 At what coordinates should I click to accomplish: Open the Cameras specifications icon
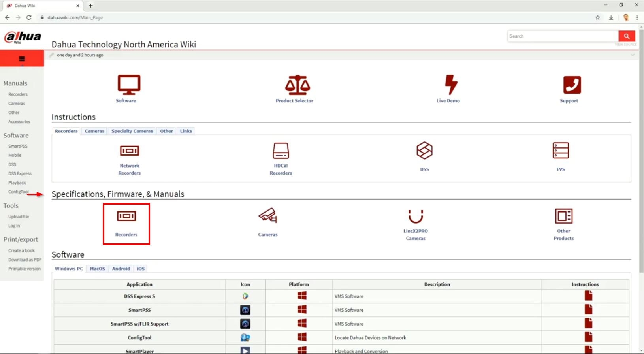tap(267, 216)
